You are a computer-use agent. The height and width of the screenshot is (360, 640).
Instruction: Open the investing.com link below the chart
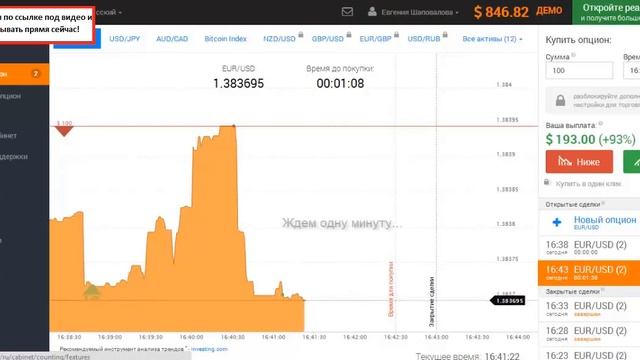coord(209,349)
